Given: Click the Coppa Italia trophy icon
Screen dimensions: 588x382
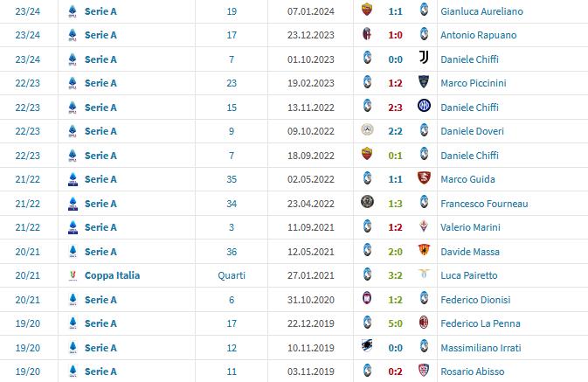Looking at the screenshot, I should tap(73, 275).
